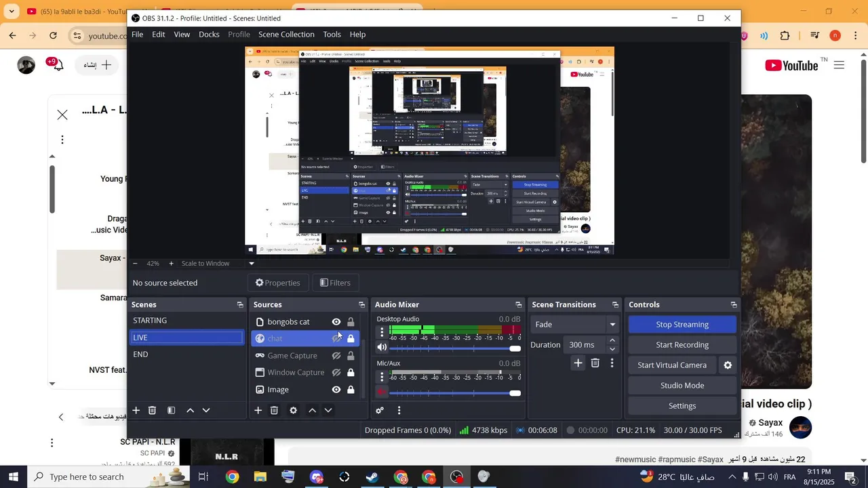Open File Explorer from the taskbar

[x=260, y=477]
